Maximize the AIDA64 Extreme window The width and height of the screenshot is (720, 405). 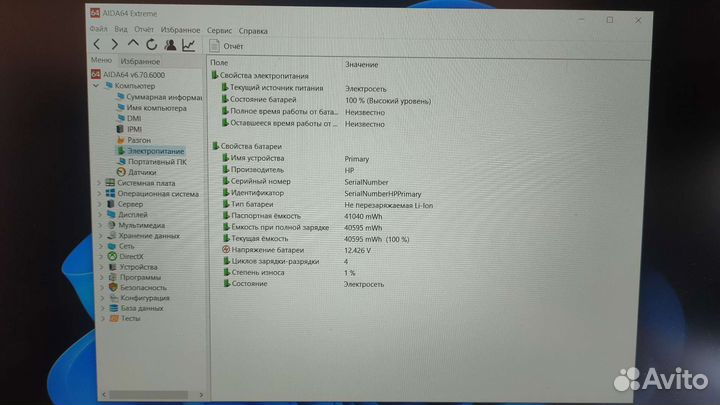point(610,20)
